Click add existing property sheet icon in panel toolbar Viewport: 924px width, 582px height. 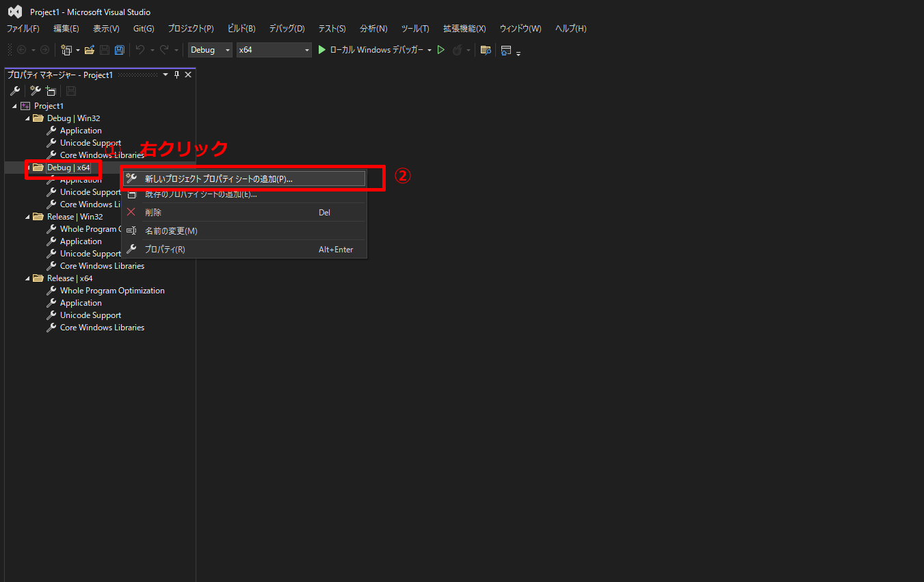click(x=51, y=91)
